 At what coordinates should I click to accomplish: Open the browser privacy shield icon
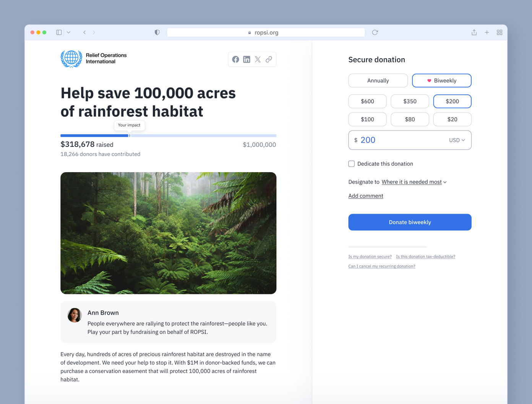click(157, 32)
